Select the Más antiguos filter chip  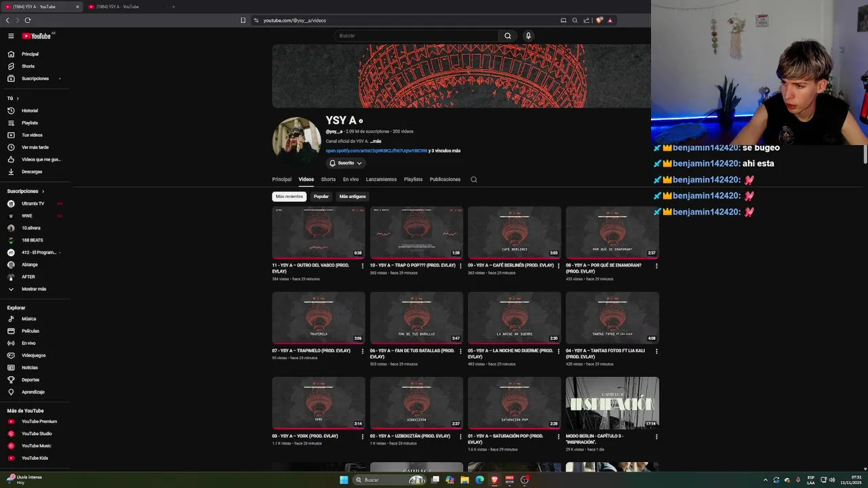coord(353,197)
